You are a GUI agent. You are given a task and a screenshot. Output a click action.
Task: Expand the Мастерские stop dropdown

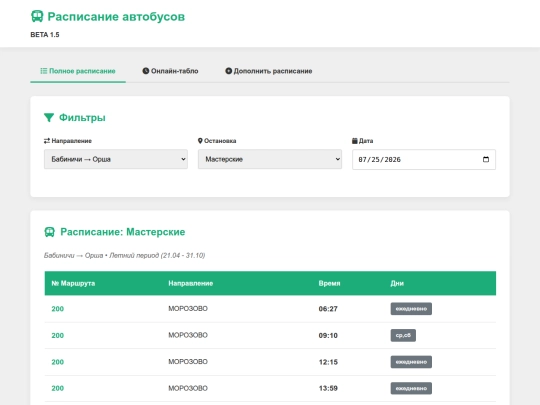tap(270, 159)
